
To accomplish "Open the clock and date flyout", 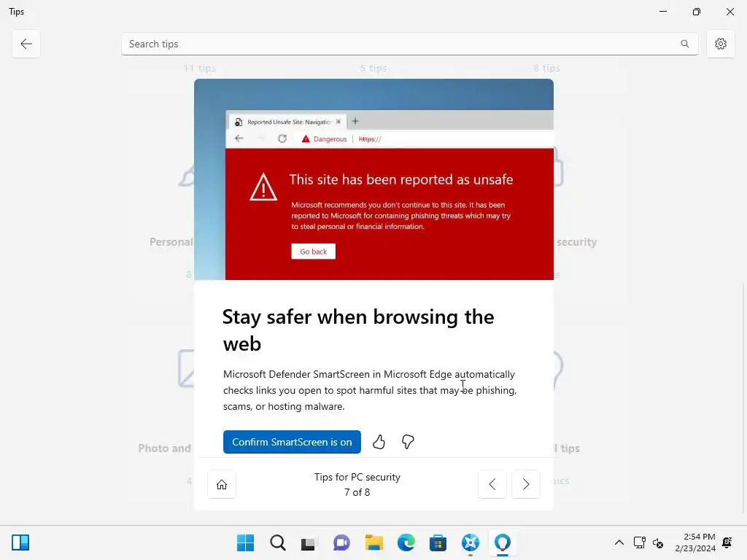I will (x=695, y=542).
